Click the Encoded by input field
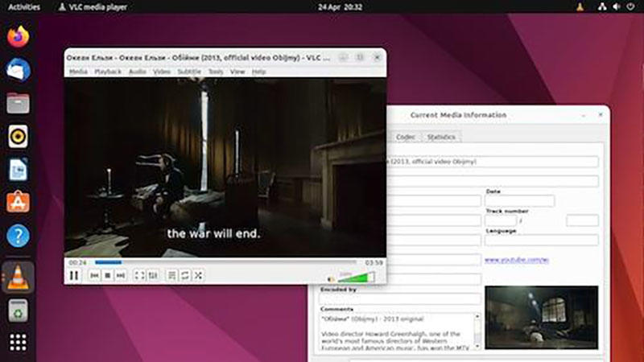Screen dimensions: 644x362 point(399,298)
